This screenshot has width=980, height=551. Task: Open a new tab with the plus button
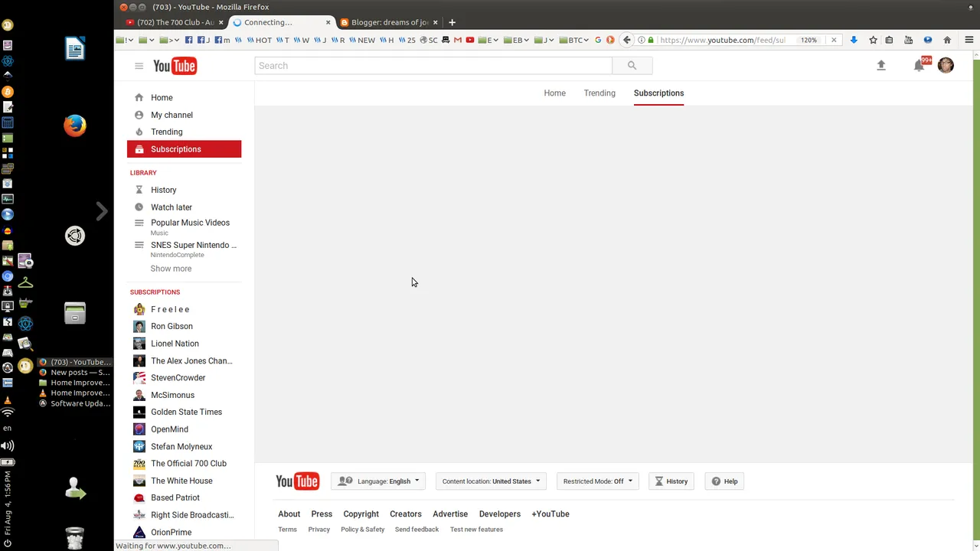coord(452,22)
